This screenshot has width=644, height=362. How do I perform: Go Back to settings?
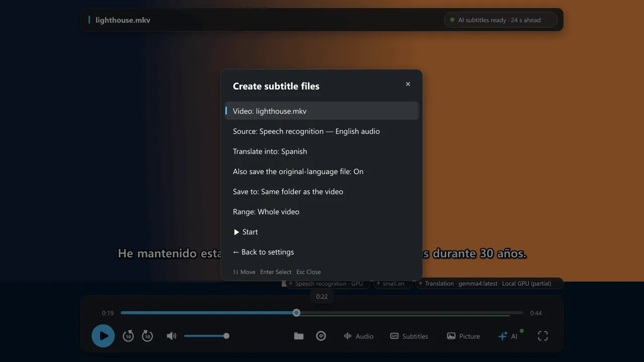tap(321, 252)
